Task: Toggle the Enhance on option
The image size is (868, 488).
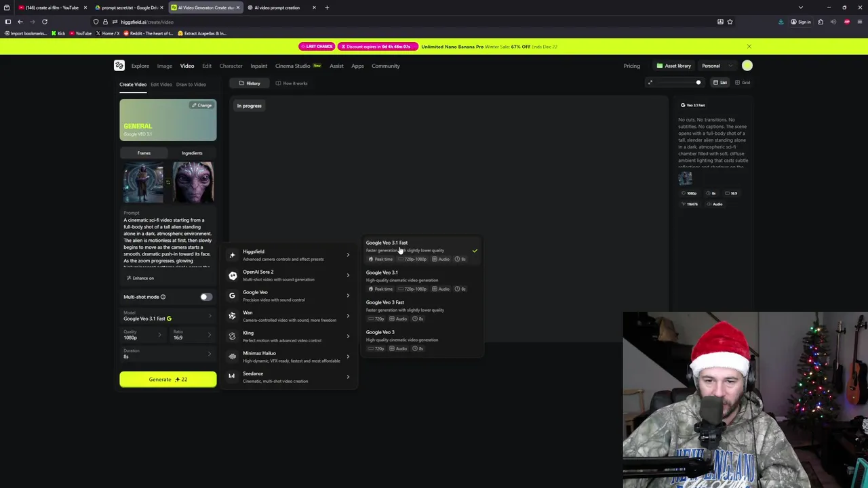Action: (140, 278)
